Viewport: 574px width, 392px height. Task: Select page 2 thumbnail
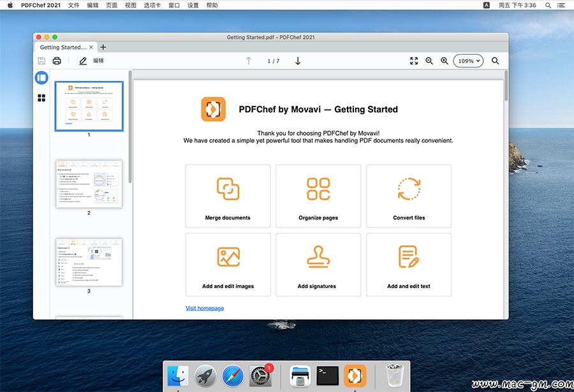click(x=89, y=184)
